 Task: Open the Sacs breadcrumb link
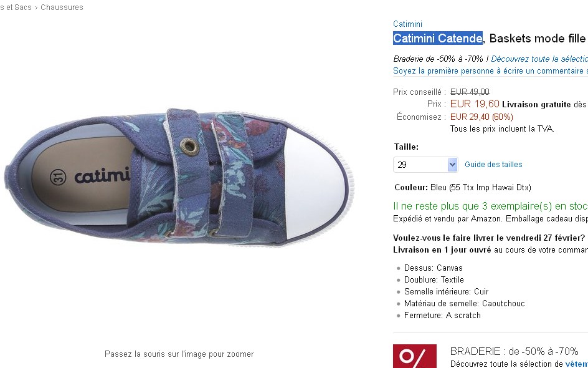click(x=22, y=7)
